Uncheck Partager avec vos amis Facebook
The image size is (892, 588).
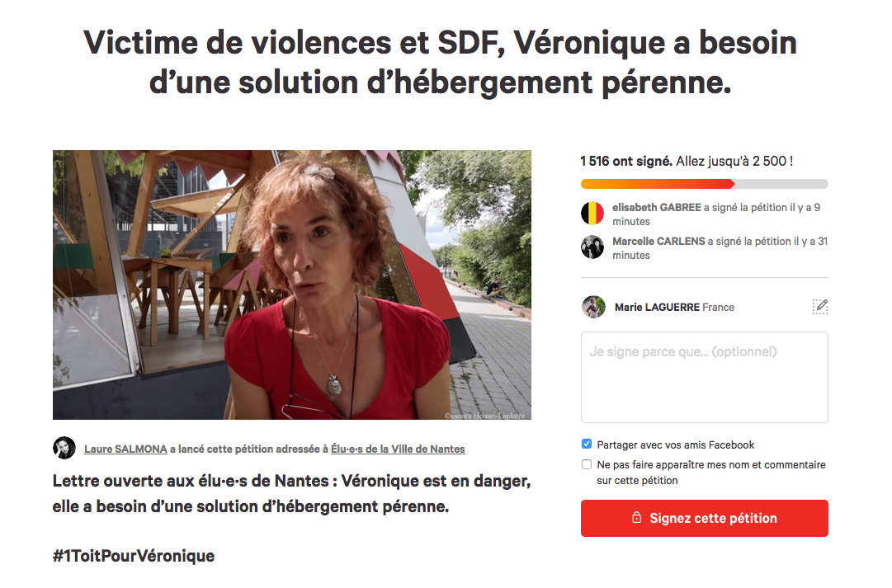tap(587, 445)
